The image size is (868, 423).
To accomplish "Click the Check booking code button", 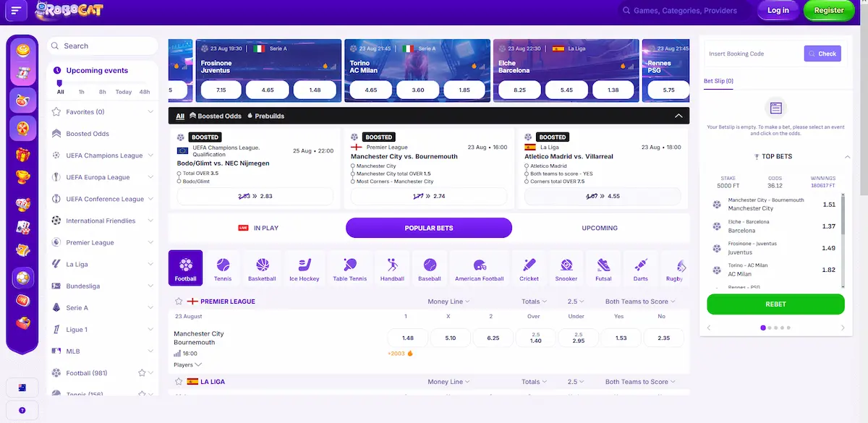I will click(822, 54).
